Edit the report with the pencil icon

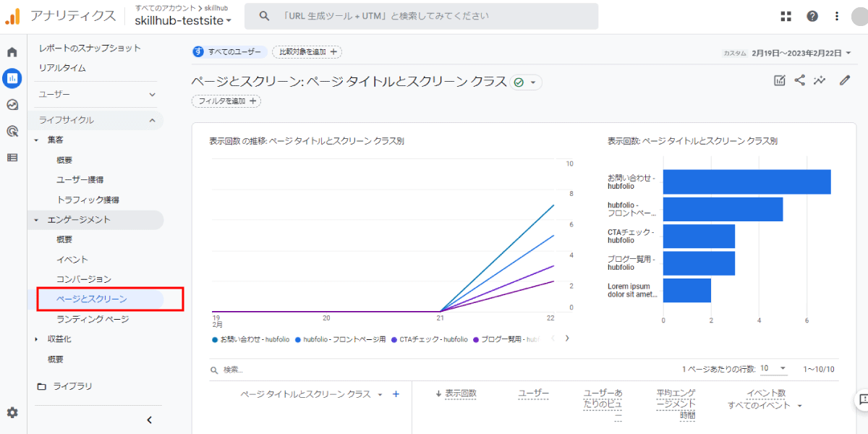pyautogui.click(x=845, y=81)
